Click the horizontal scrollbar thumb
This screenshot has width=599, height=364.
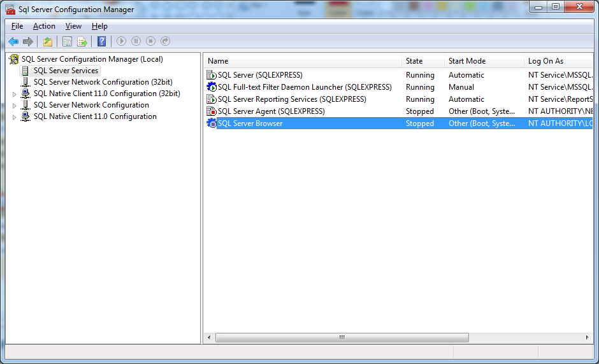click(x=342, y=337)
